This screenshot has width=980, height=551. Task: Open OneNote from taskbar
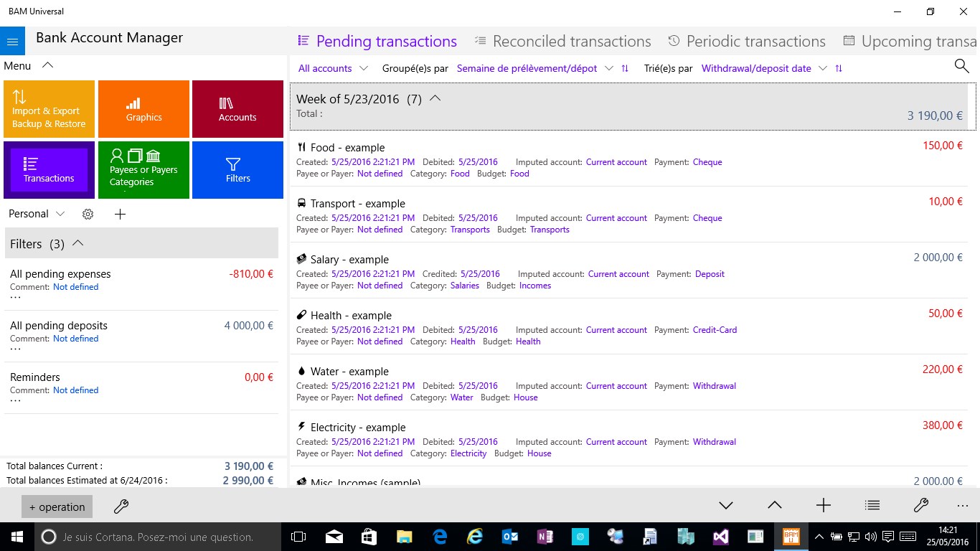point(545,537)
